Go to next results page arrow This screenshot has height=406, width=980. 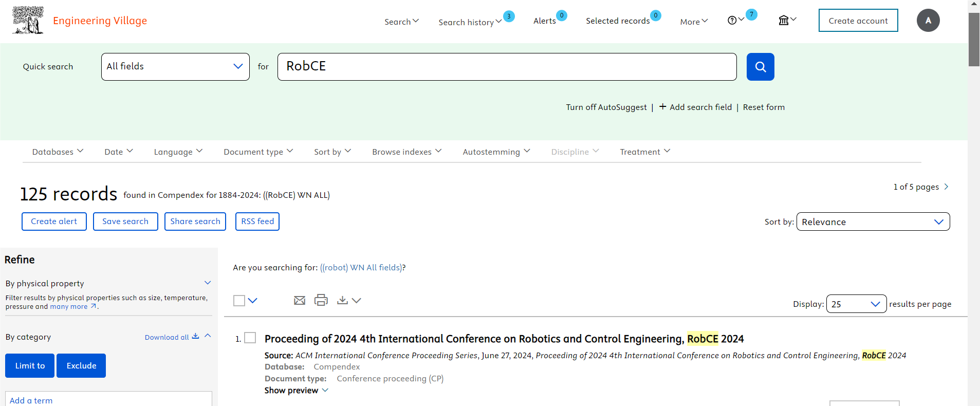click(x=946, y=187)
